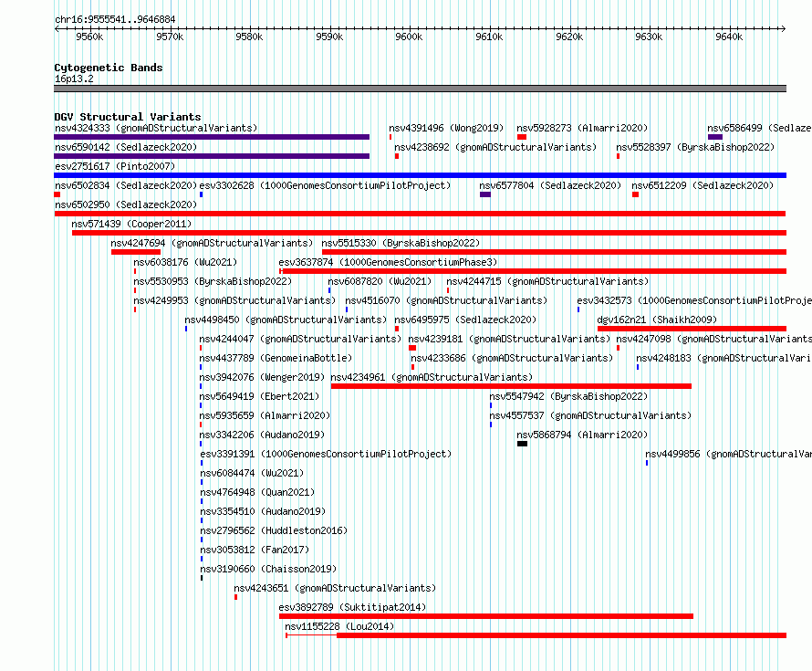Open the esv3637874 1000Genomes Phase3 label
The height and width of the screenshot is (671, 812).
pos(388,262)
